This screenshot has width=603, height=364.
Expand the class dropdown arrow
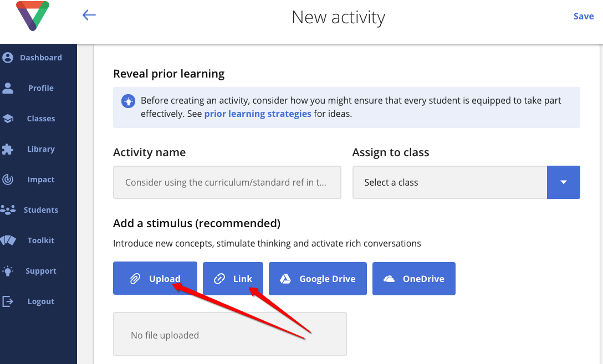click(564, 182)
